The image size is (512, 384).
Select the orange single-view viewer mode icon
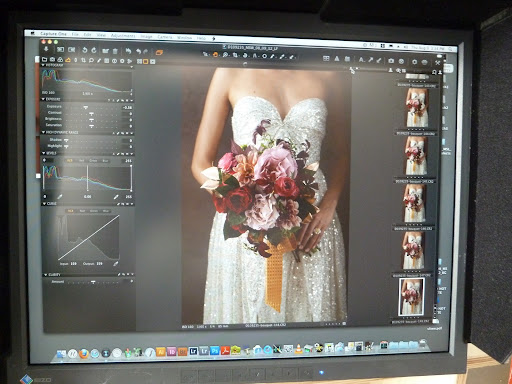click(x=146, y=62)
